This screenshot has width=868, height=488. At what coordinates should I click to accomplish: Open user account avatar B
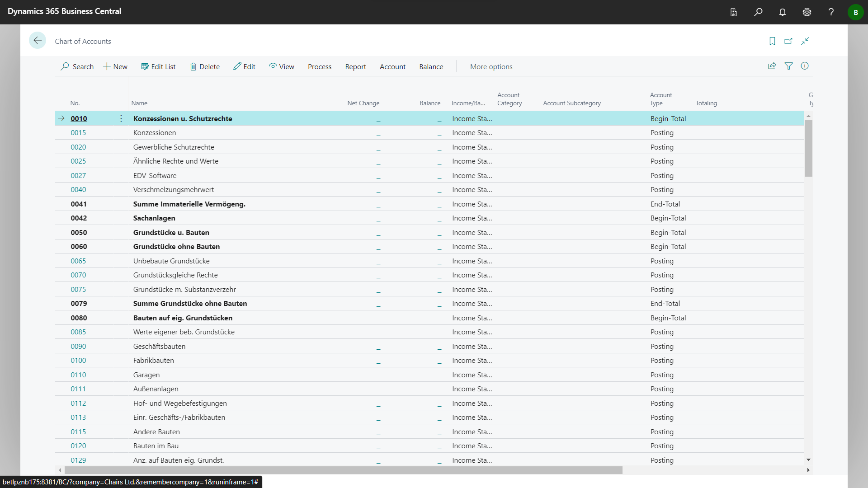point(855,12)
